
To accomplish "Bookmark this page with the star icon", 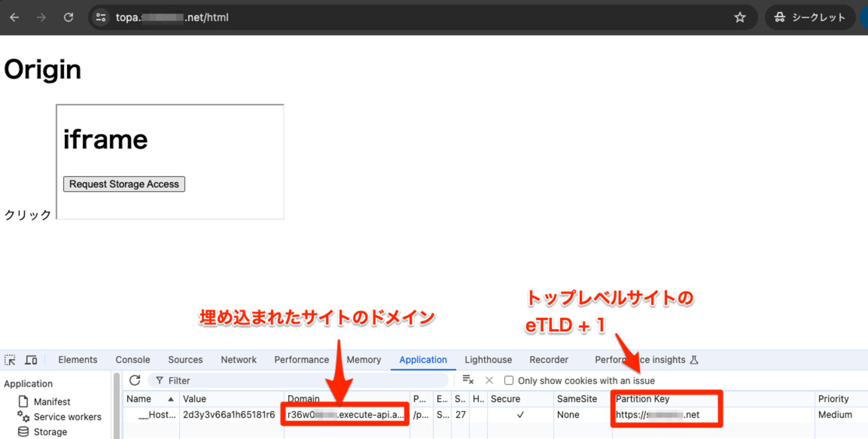I will [x=740, y=17].
